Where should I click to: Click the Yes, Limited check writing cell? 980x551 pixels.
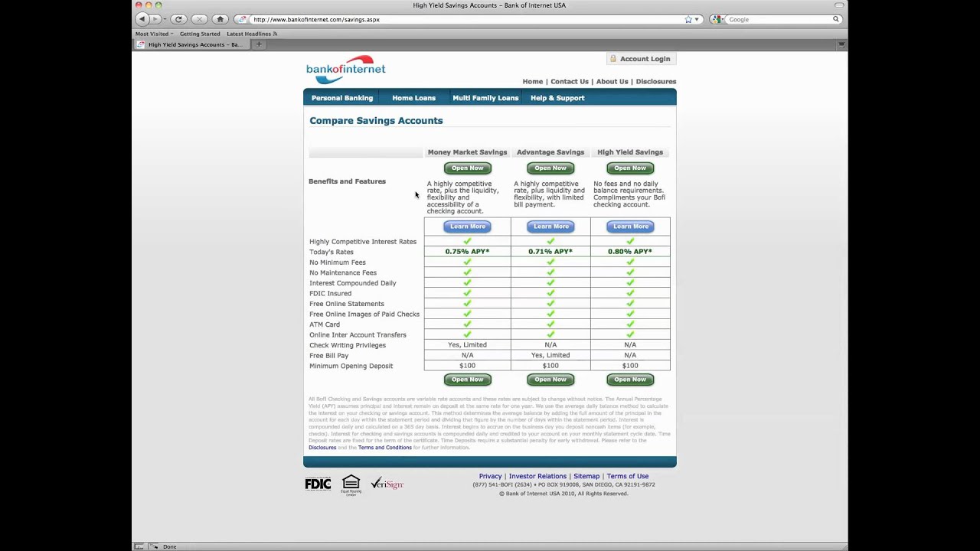pos(467,345)
